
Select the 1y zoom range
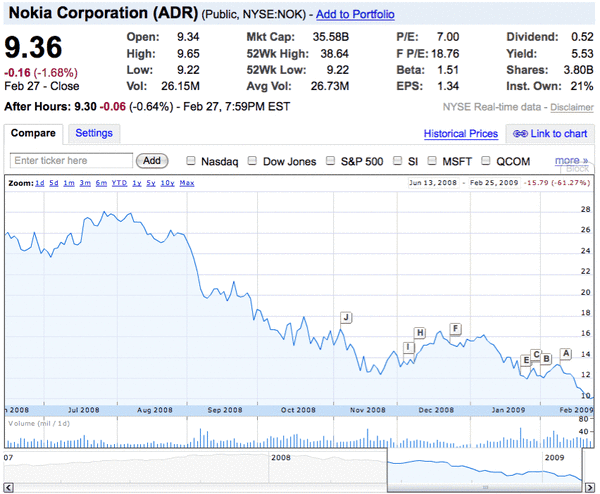(x=137, y=183)
